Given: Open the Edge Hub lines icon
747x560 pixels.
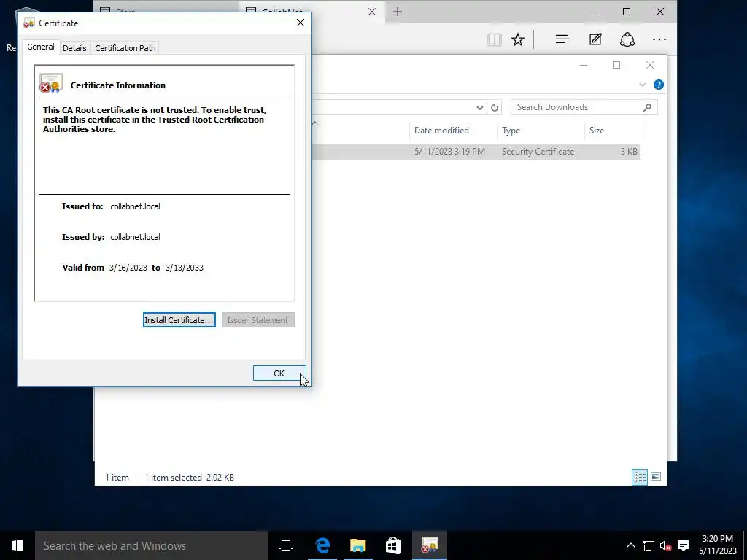Looking at the screenshot, I should pos(562,39).
